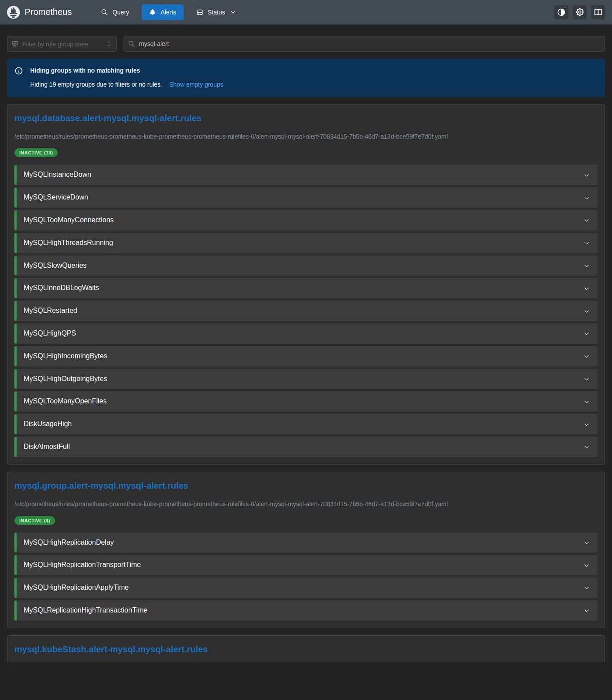The width and height of the screenshot is (612, 700).
Task: Expand the MySQLRestarted rule chevron
Action: 587,311
